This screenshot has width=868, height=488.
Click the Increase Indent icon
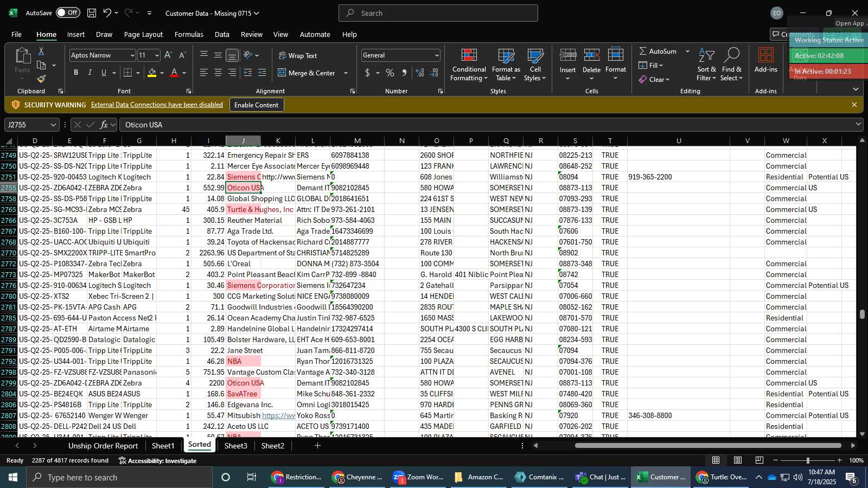pos(262,73)
